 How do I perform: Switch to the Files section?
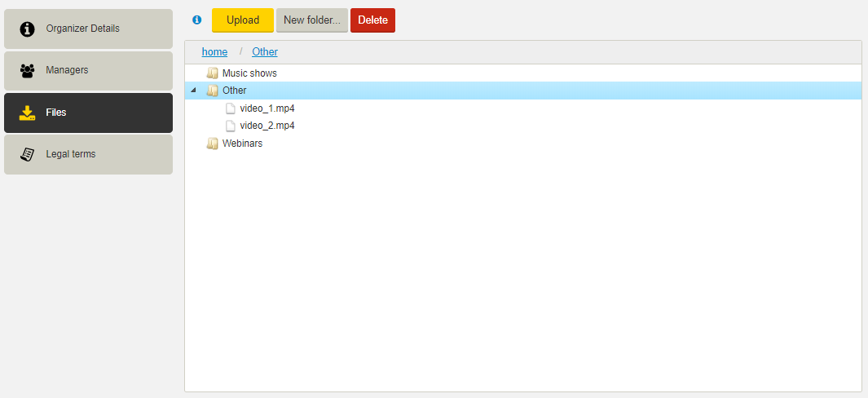pyautogui.click(x=89, y=113)
